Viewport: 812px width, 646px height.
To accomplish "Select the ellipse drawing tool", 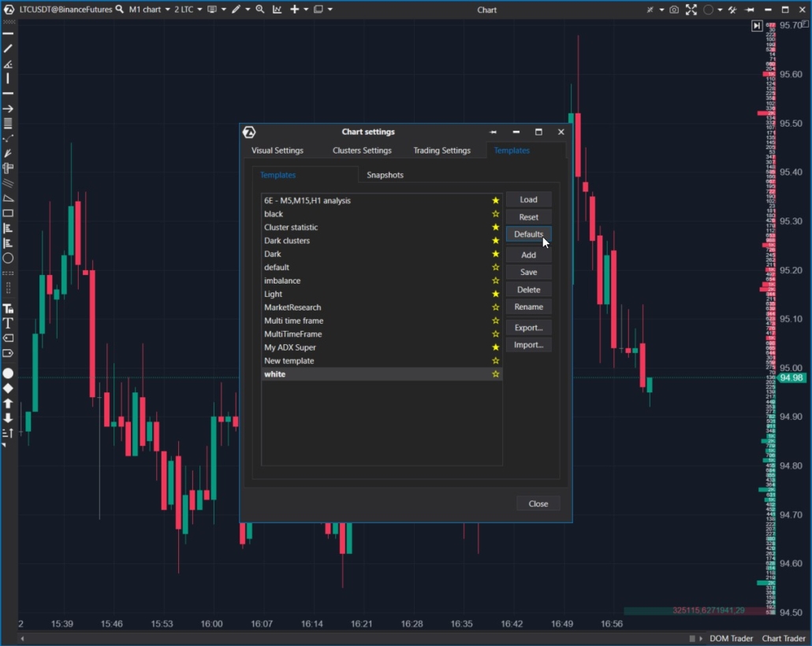I will pyautogui.click(x=8, y=258).
